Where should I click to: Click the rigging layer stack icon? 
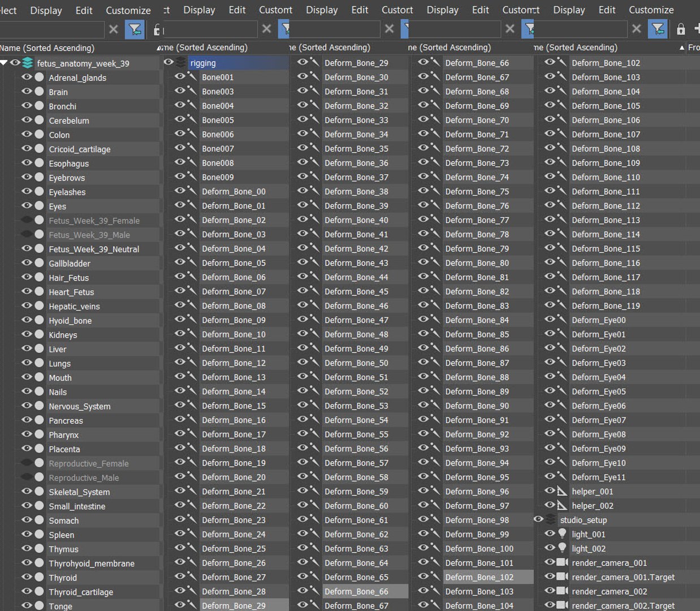(x=180, y=62)
